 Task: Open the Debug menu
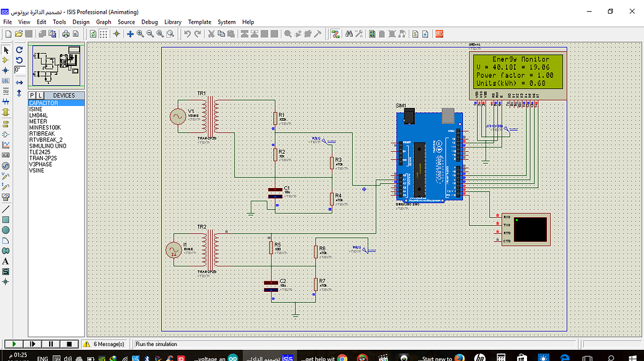(x=149, y=22)
